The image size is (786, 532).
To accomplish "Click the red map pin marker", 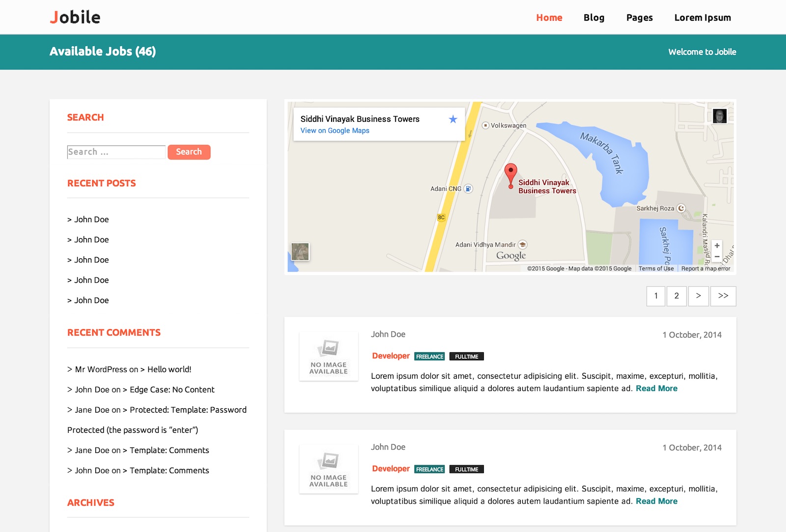I will pos(511,174).
